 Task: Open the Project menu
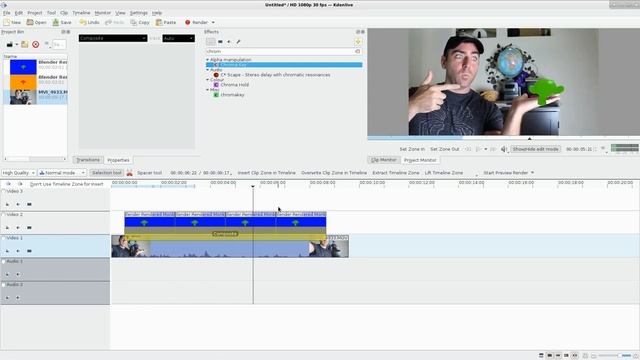34,13
